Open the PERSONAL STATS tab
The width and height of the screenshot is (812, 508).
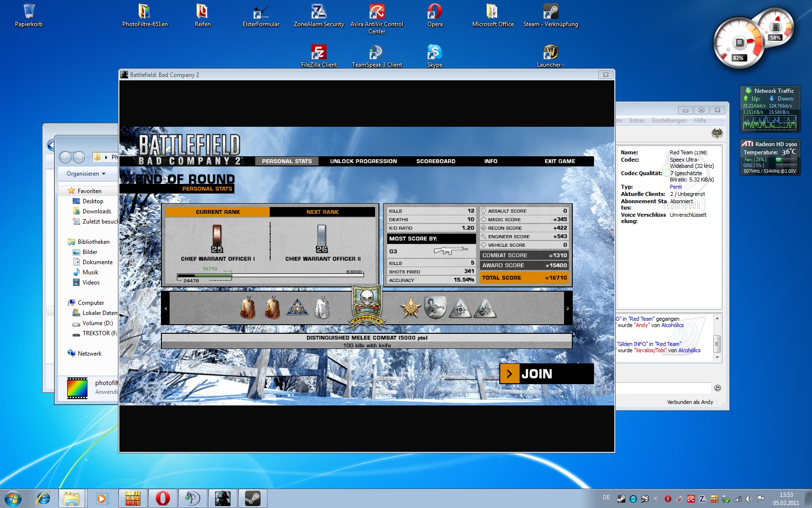pyautogui.click(x=287, y=161)
